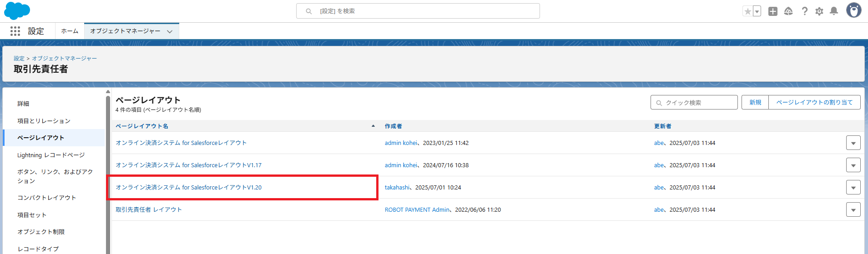Switch to the ホーム tab

point(70,31)
